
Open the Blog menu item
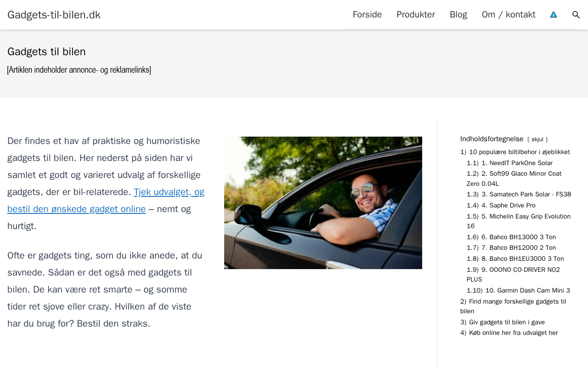tap(458, 15)
